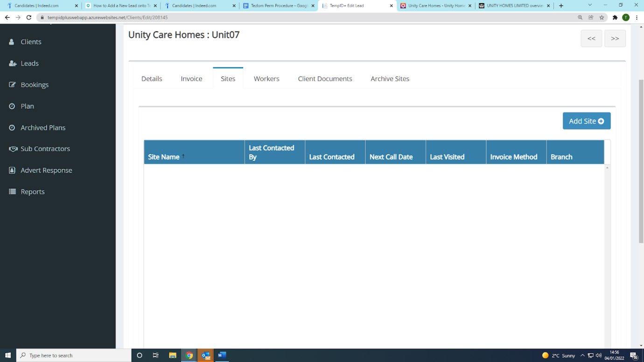This screenshot has width=644, height=362.
Task: Click the Advert Response icon
Action: point(12,170)
